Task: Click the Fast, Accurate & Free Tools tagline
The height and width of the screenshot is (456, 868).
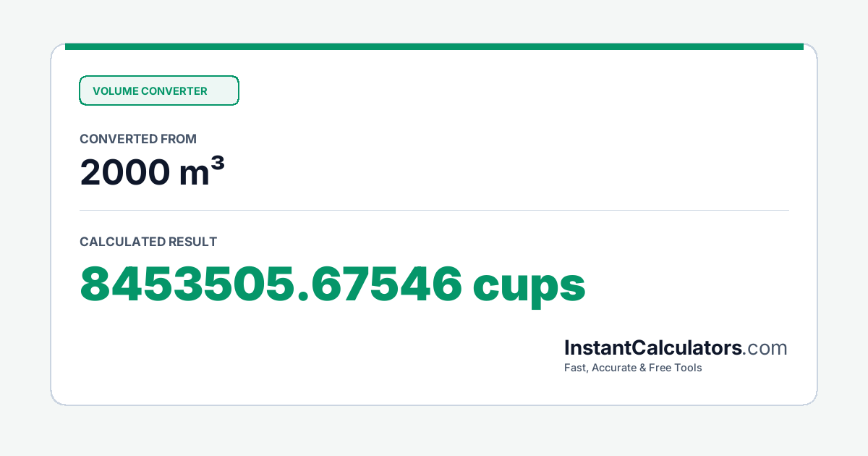Action: coord(633,368)
